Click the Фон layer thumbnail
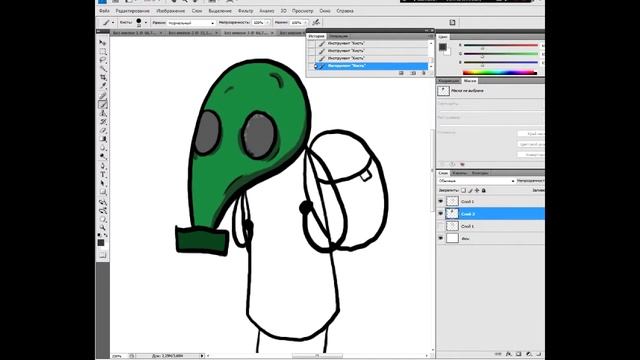 452,238
